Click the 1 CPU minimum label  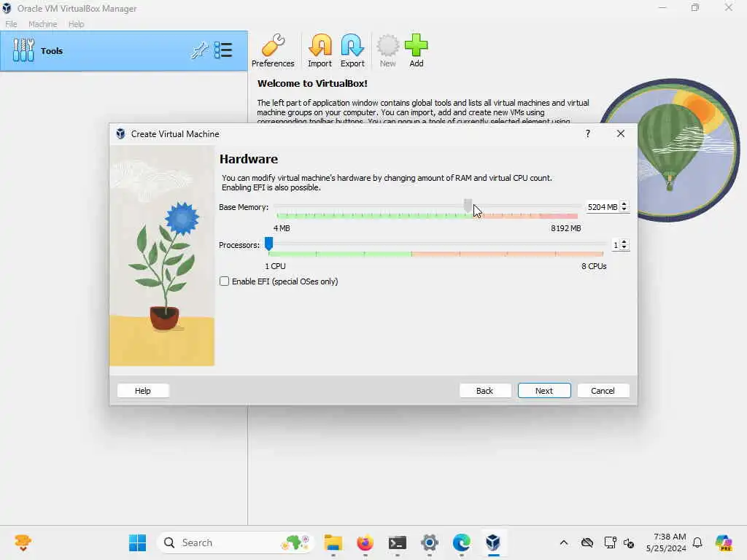point(275,266)
